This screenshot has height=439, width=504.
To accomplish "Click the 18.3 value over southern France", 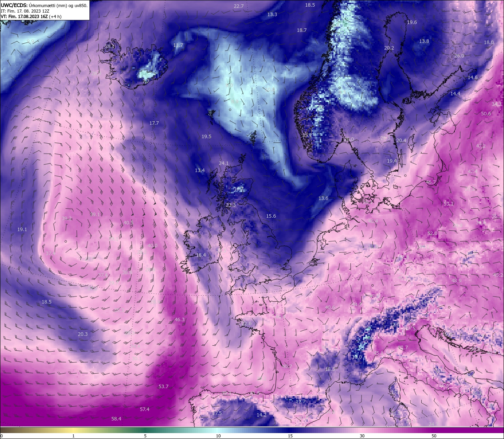I will coord(330,369).
